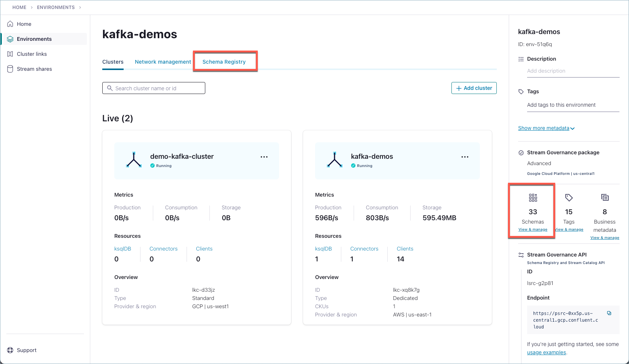This screenshot has width=629, height=364.
Task: Open the Schemas grid icon panel
Action: pos(533,197)
